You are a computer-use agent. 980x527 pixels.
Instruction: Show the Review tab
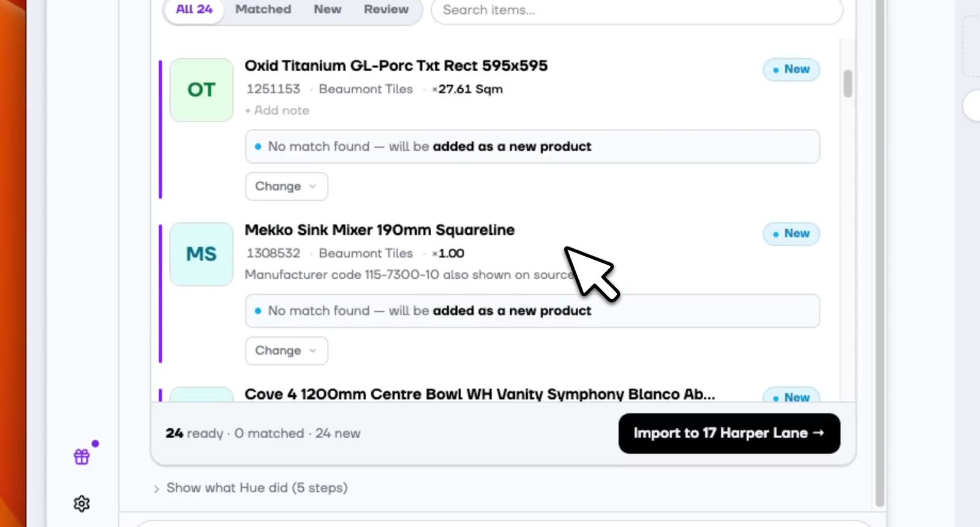(386, 9)
